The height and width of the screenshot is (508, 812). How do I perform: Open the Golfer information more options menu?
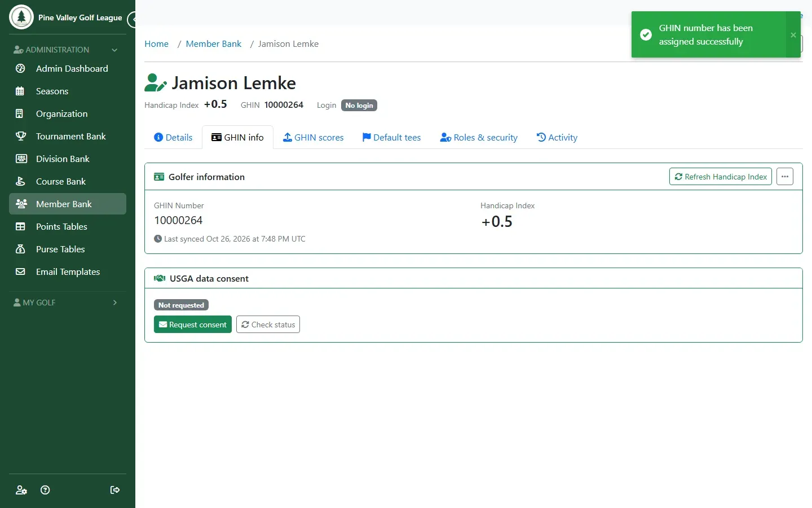point(785,177)
